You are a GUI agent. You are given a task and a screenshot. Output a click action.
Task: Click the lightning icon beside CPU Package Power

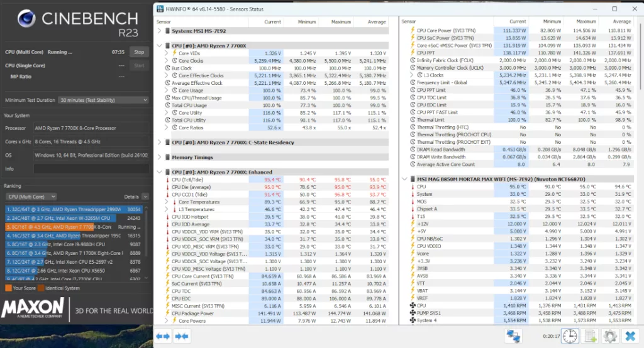(x=167, y=313)
